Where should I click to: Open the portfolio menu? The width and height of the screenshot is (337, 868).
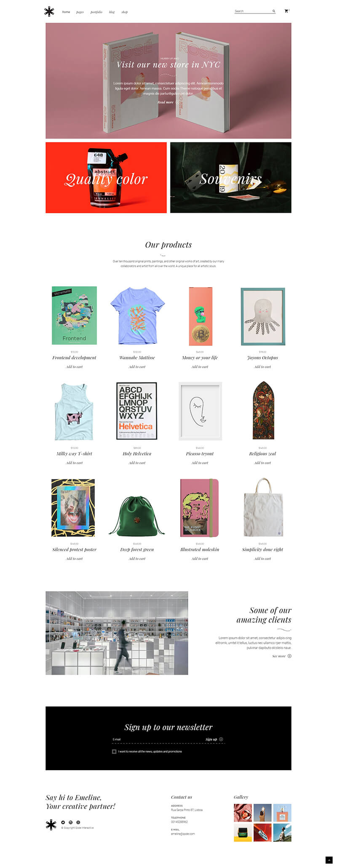(96, 12)
